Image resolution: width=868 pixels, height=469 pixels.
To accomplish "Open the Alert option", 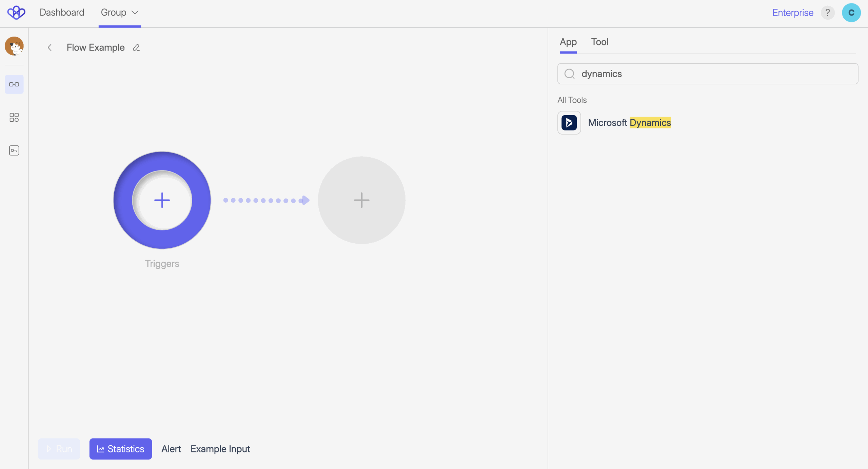I will (171, 449).
